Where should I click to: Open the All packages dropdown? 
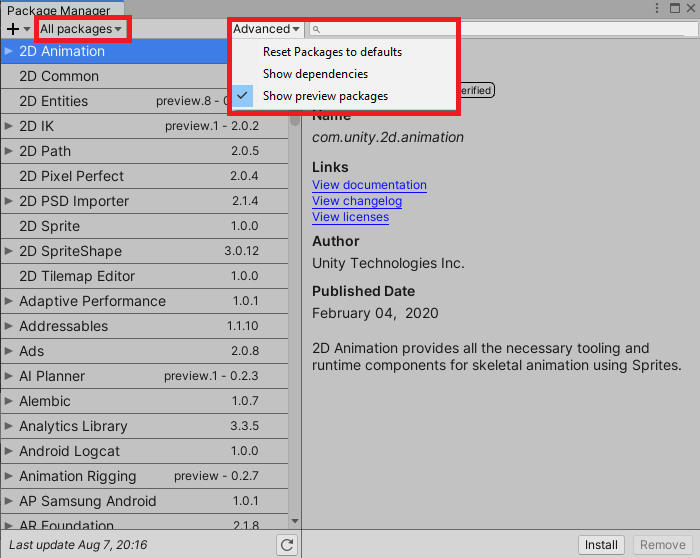click(x=81, y=29)
